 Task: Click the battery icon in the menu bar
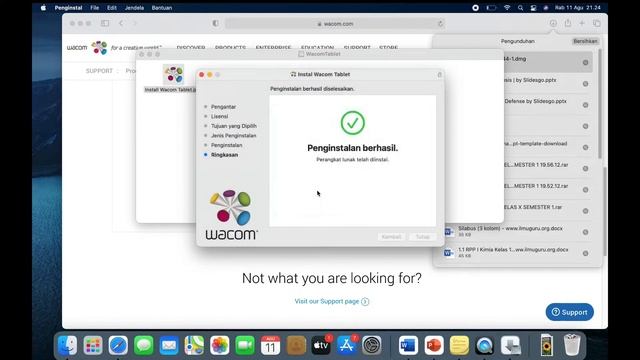click(x=491, y=8)
